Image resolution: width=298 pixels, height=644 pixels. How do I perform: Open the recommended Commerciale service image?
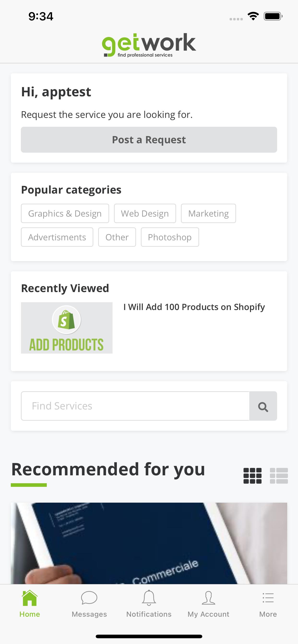tap(149, 543)
